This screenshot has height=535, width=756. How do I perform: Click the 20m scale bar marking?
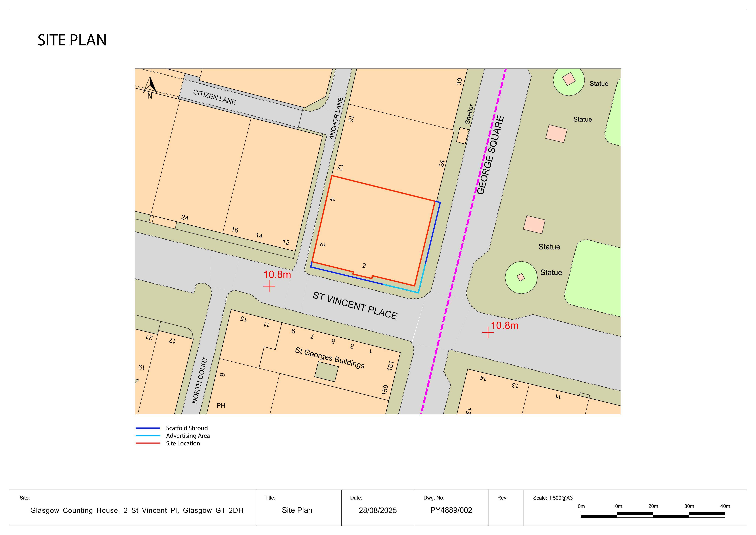[653, 506]
